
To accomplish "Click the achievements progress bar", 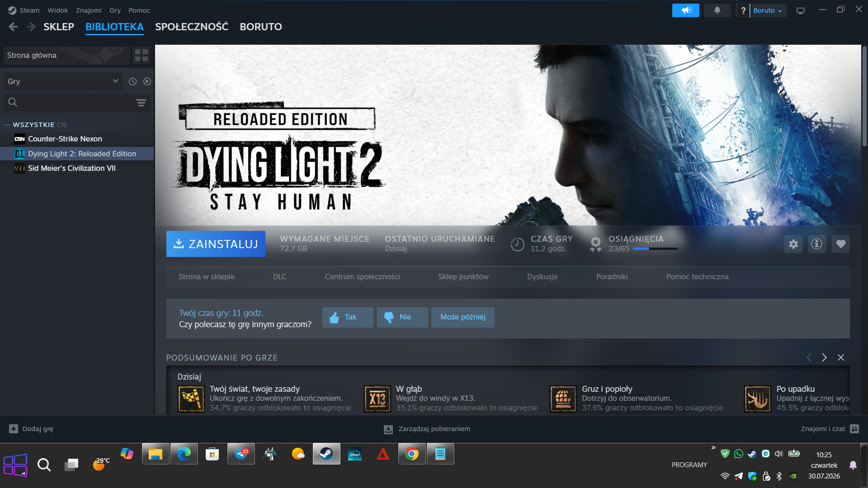I will point(655,249).
